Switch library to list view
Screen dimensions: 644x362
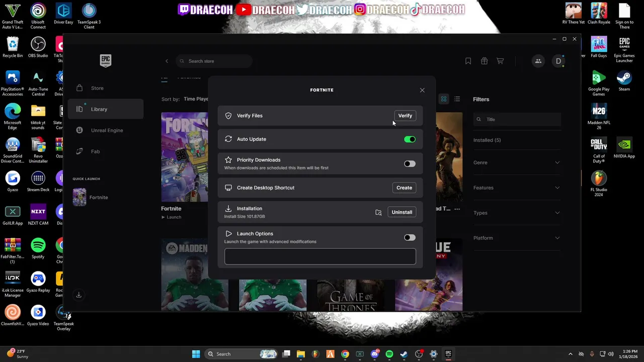(457, 99)
